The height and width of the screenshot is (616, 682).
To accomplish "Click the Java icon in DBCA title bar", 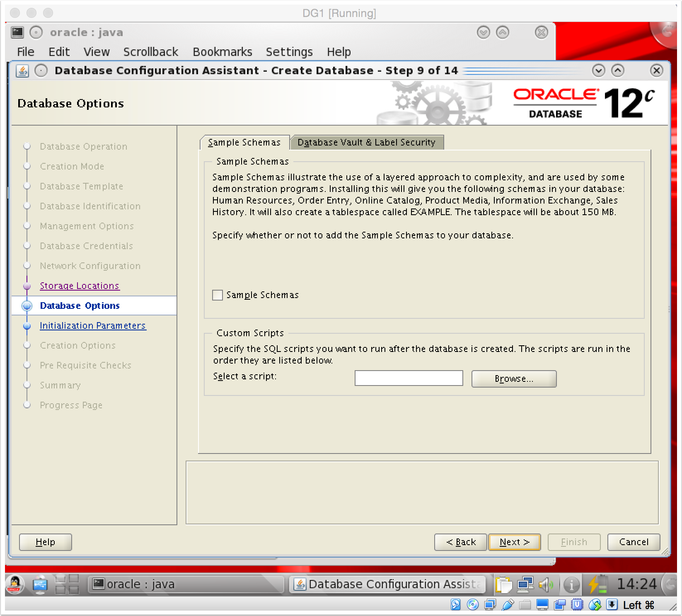I will pyautogui.click(x=22, y=71).
